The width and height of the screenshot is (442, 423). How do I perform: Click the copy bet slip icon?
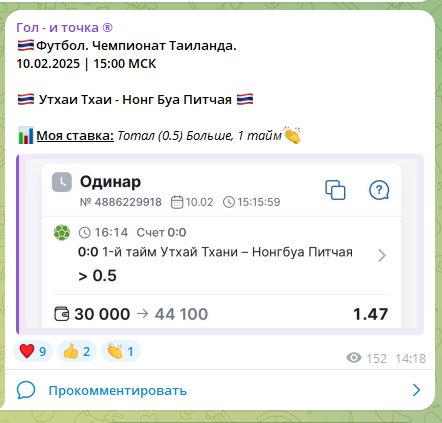pos(335,190)
